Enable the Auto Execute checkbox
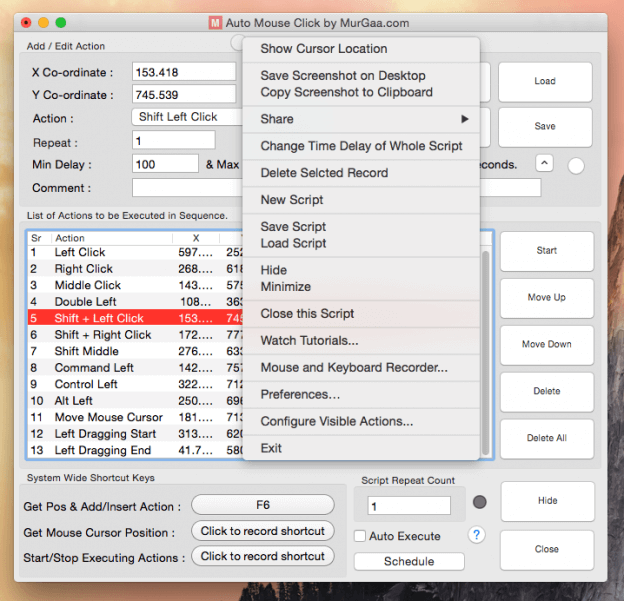The height and width of the screenshot is (601, 624). (x=360, y=536)
